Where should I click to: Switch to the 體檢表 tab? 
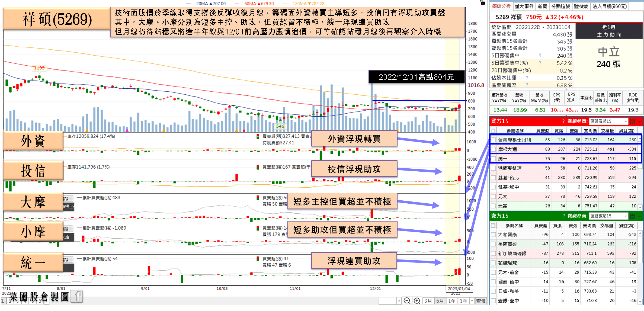pos(581,6)
